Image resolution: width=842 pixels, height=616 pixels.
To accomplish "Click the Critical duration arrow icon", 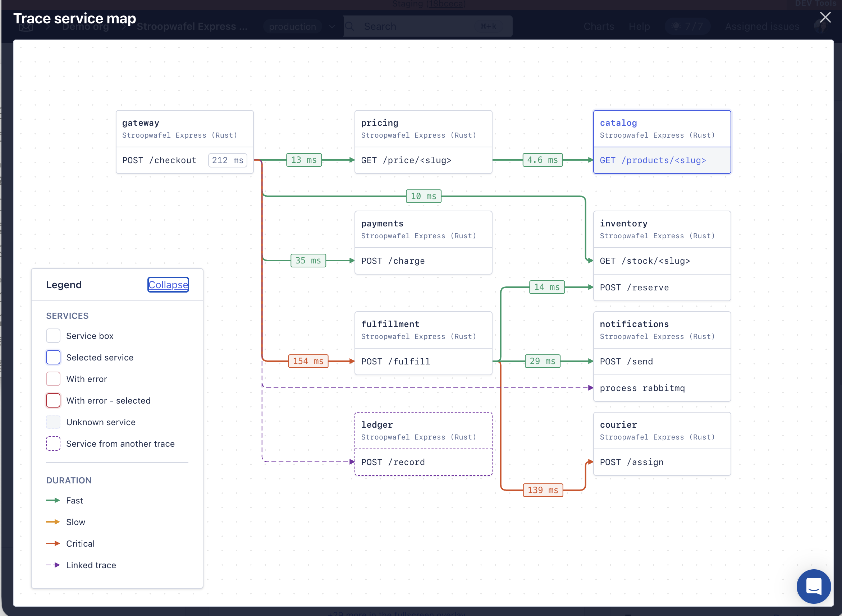I will pos(53,543).
